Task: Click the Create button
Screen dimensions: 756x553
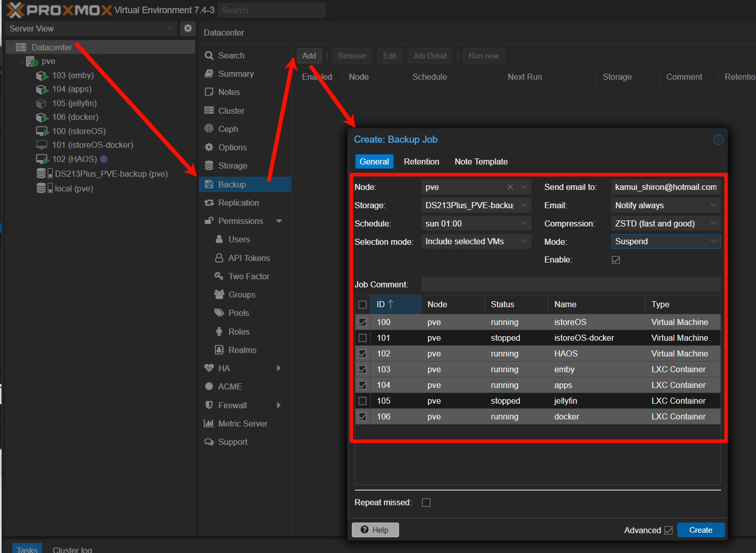Action: click(x=701, y=530)
